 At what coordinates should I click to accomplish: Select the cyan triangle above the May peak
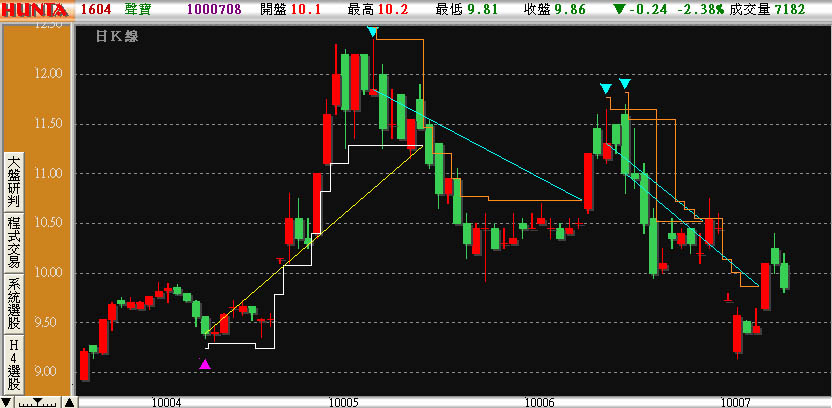pyautogui.click(x=372, y=33)
